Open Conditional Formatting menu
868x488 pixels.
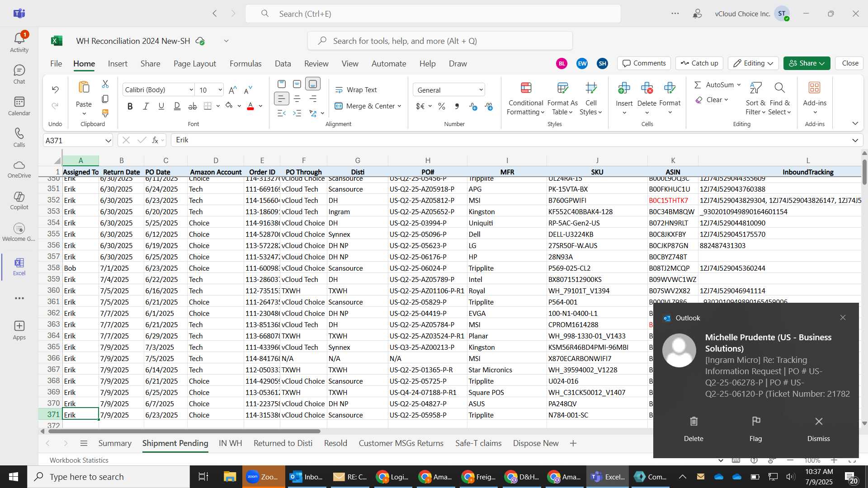[526, 99]
